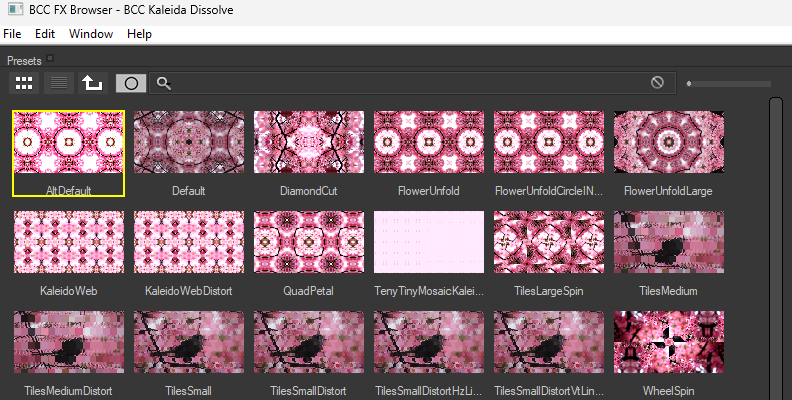Click the WheelSpin name label
The image size is (792, 400).
[x=669, y=391]
